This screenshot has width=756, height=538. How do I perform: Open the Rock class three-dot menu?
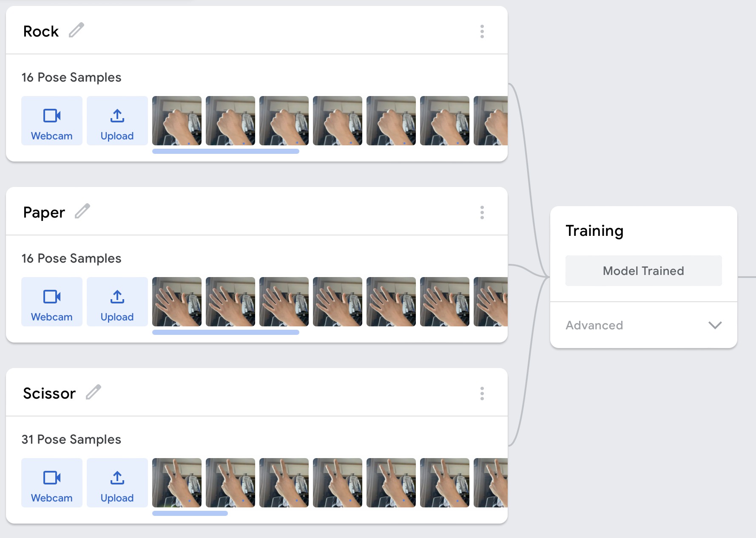[482, 31]
